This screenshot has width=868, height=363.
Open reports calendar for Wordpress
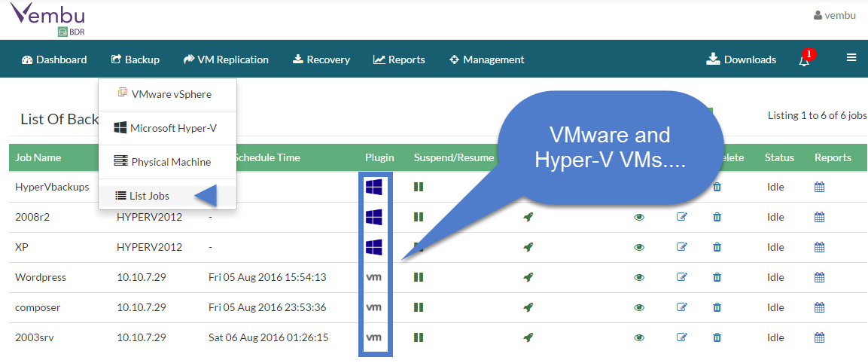point(820,276)
